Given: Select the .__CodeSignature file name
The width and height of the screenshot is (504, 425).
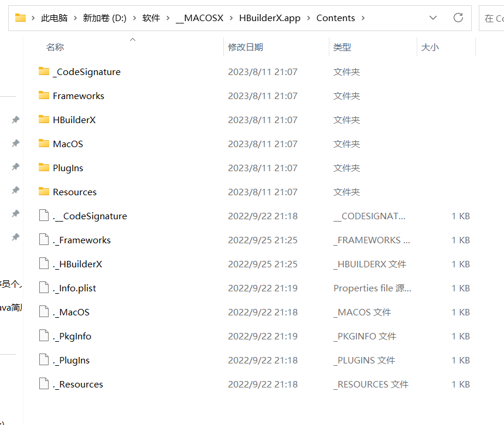Looking at the screenshot, I should pyautogui.click(x=90, y=216).
